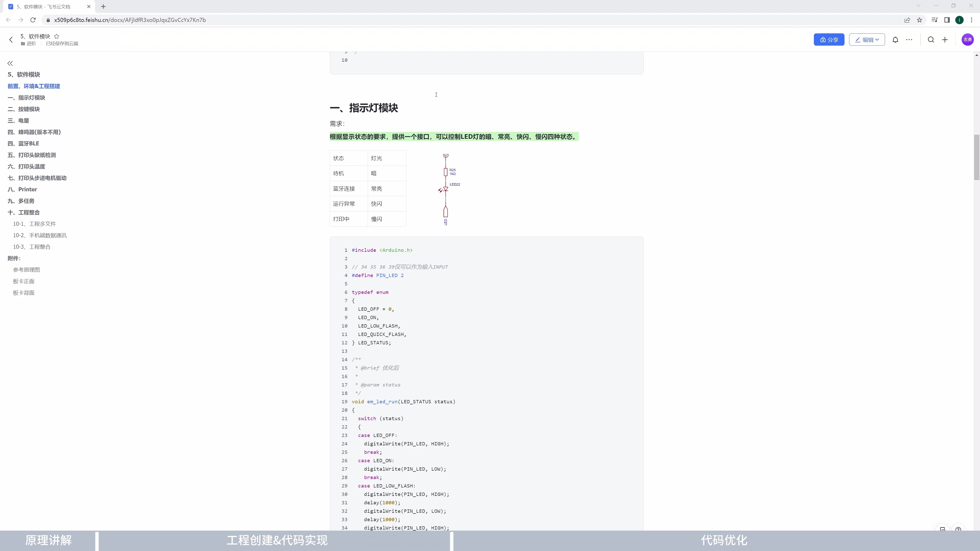Click the help question mark icon
Image resolution: width=980 pixels, height=551 pixels.
click(958, 529)
